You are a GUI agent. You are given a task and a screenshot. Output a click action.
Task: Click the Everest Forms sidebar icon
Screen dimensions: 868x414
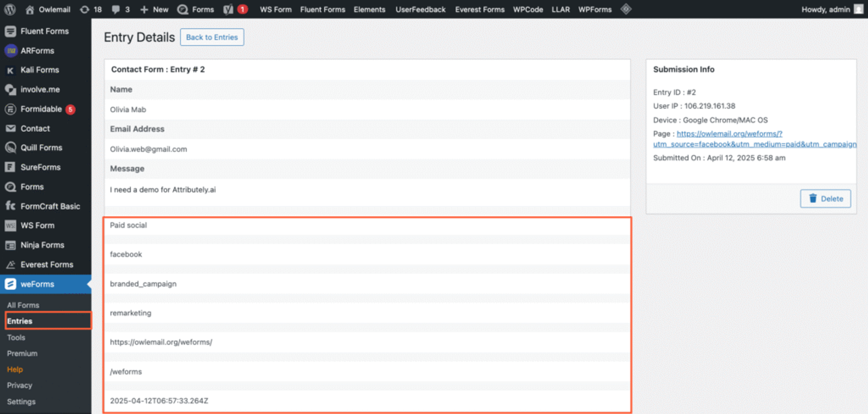10,265
